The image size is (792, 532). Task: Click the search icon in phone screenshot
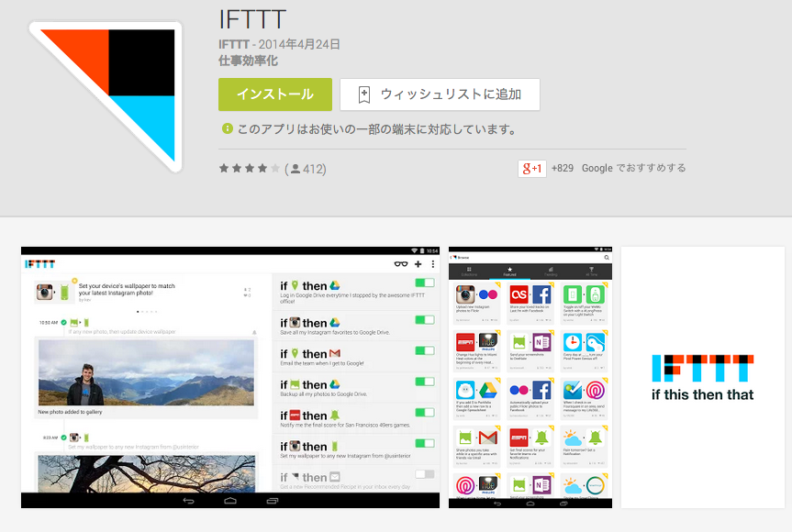click(x=607, y=258)
